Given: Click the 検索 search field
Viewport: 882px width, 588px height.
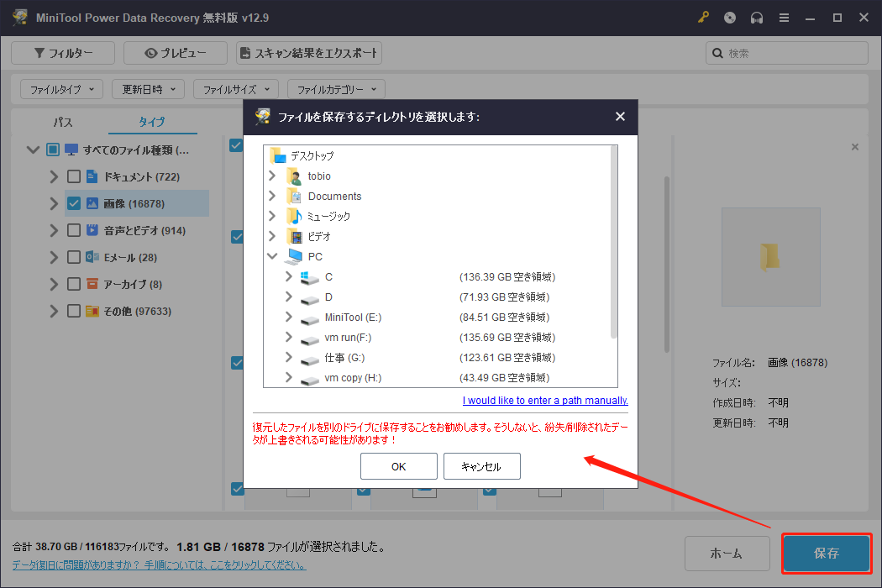Looking at the screenshot, I should pos(786,53).
